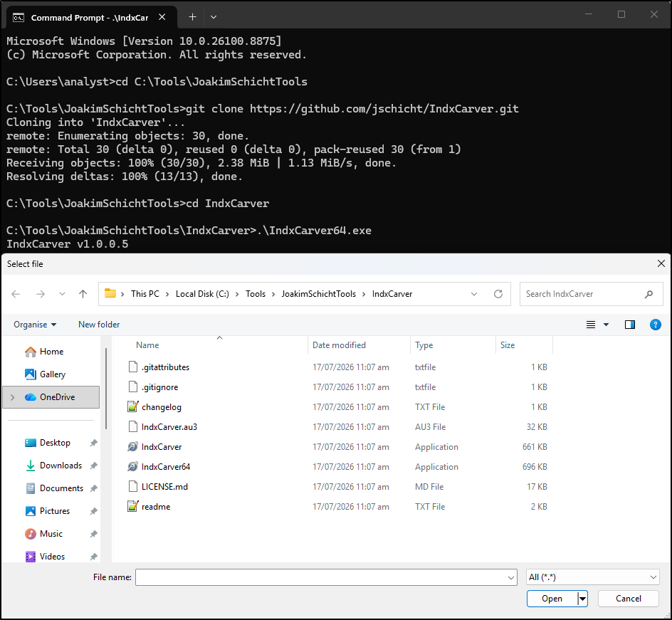Go back with the left arrow
This screenshot has width=672, height=620.
16,294
